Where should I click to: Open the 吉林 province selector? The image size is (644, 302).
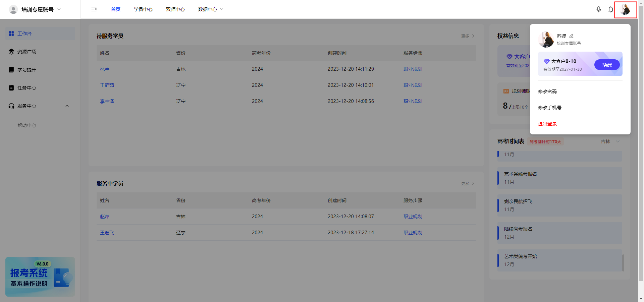pos(610,141)
